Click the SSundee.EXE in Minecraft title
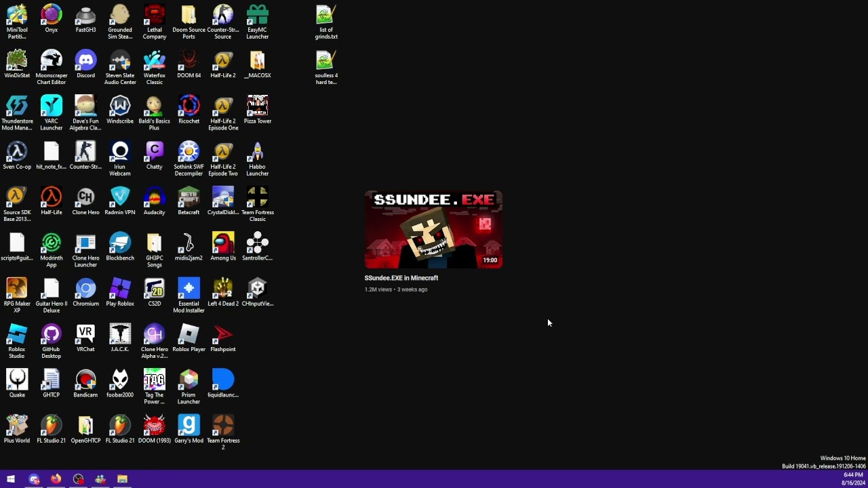 pyautogui.click(x=401, y=278)
